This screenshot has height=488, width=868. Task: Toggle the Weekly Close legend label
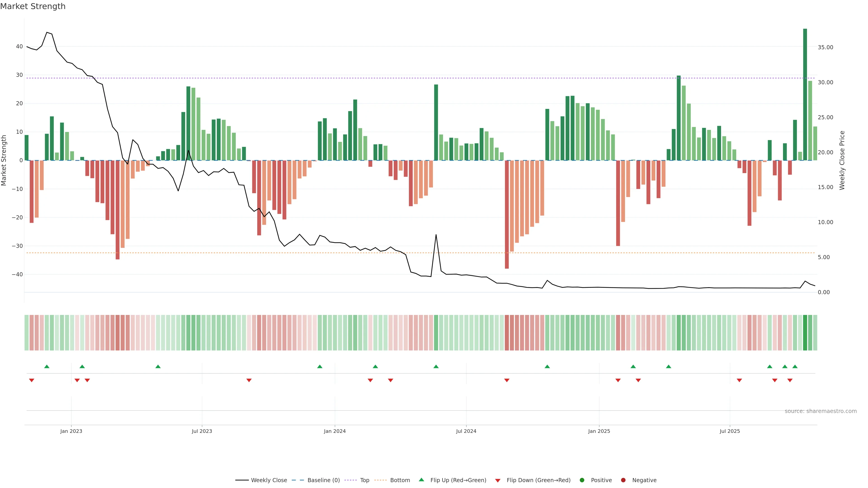pyautogui.click(x=269, y=480)
